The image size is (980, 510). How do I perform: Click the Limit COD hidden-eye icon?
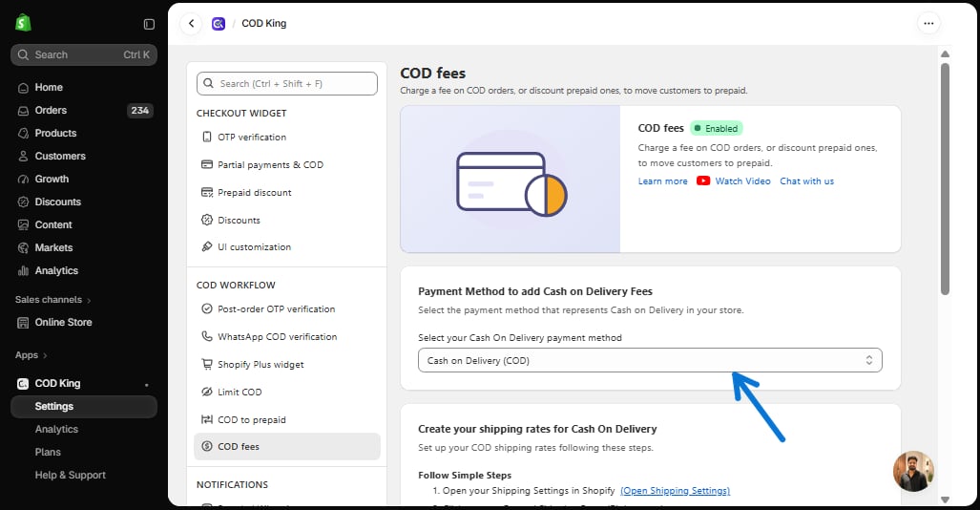pyautogui.click(x=207, y=392)
